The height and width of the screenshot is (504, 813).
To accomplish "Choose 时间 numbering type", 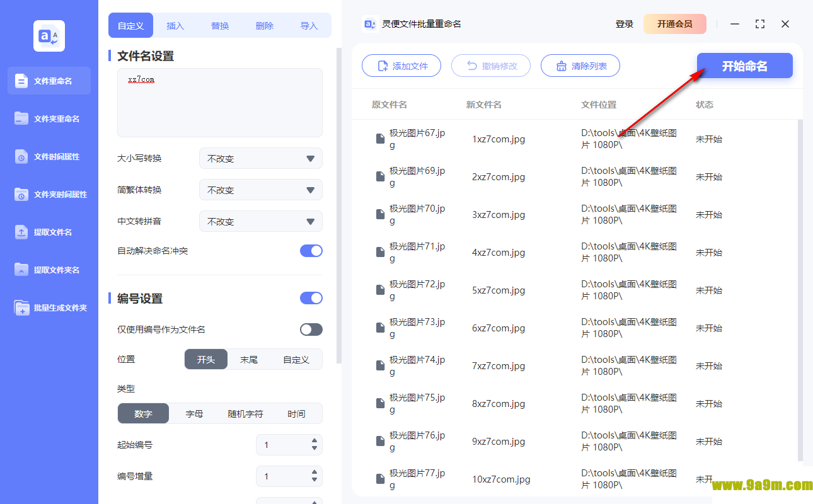I will (296, 413).
